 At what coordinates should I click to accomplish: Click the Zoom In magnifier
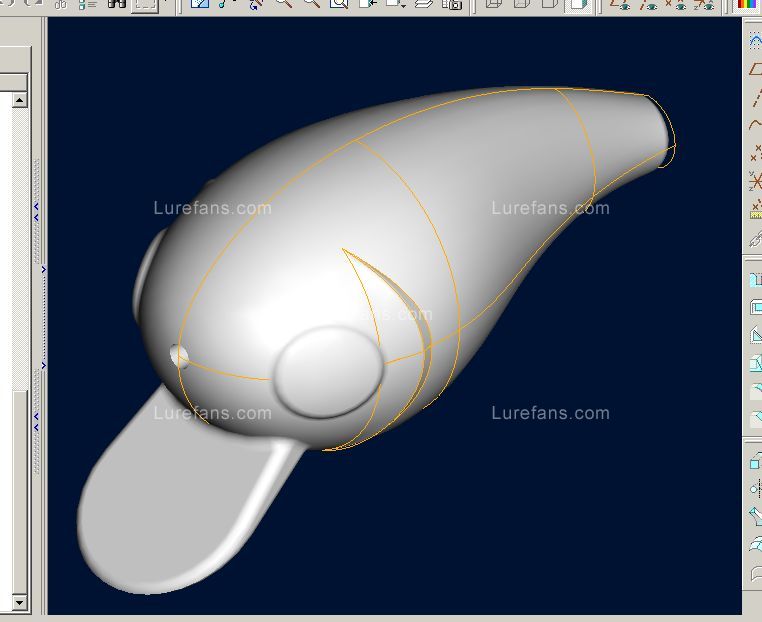tap(283, 4)
